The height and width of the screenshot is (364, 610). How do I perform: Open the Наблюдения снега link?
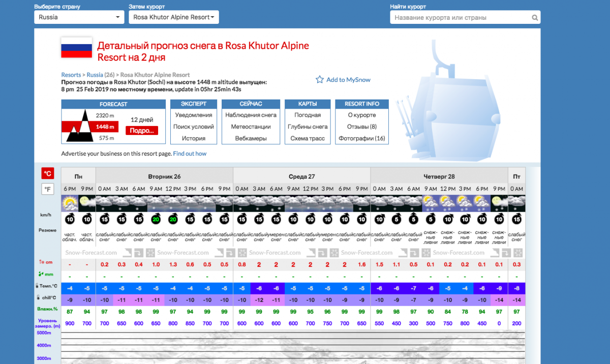(x=251, y=115)
